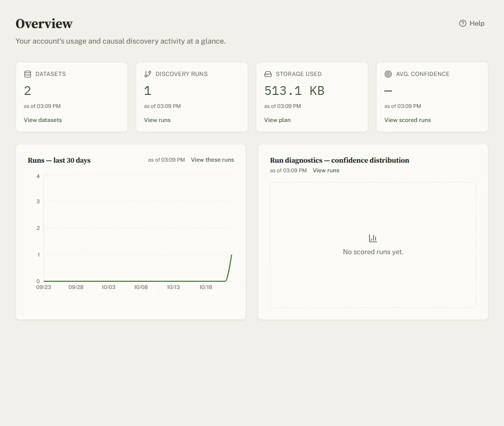This screenshot has height=426, width=504.
Task: Click the AVG. CONFIDENCE card label
Action: [x=423, y=74]
